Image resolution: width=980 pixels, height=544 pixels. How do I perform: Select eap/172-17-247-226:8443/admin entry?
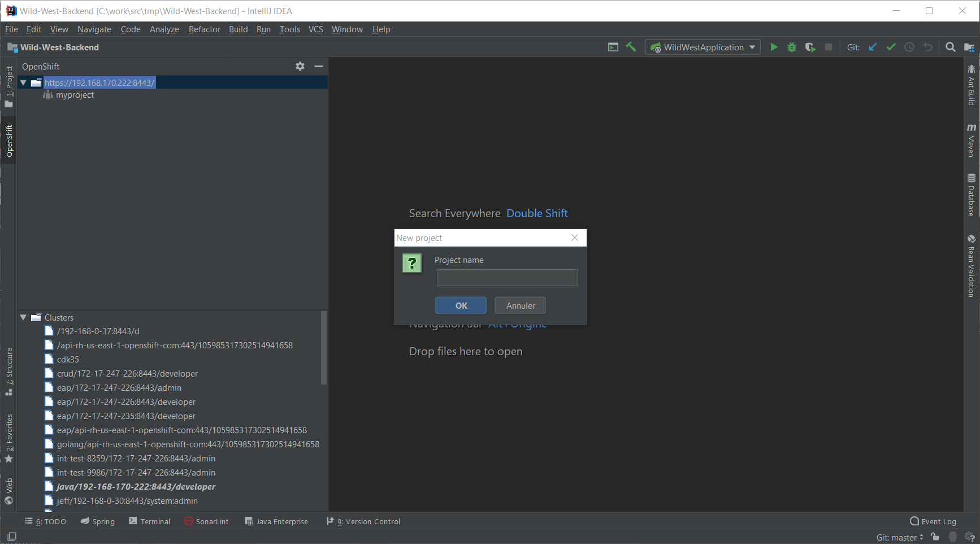point(119,388)
